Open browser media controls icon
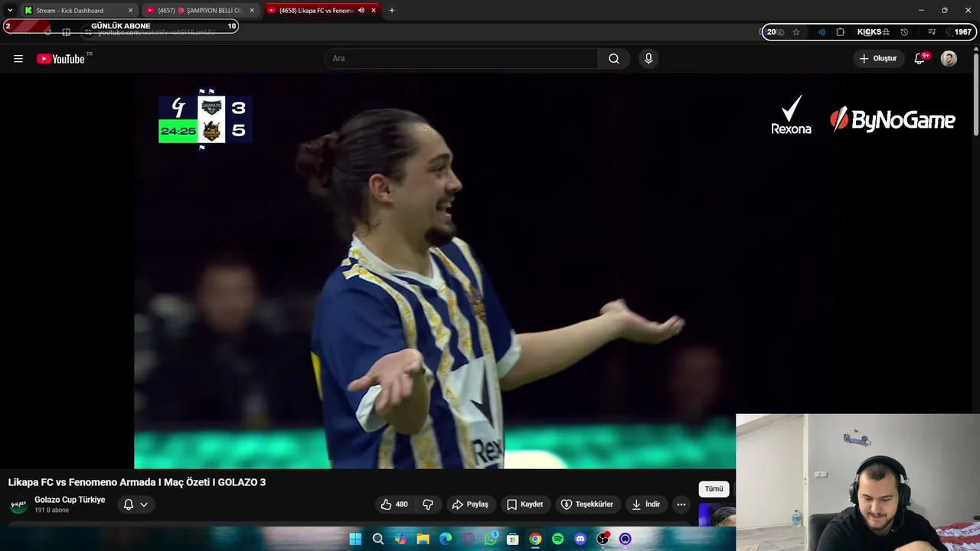Image resolution: width=980 pixels, height=551 pixels. coord(932,32)
